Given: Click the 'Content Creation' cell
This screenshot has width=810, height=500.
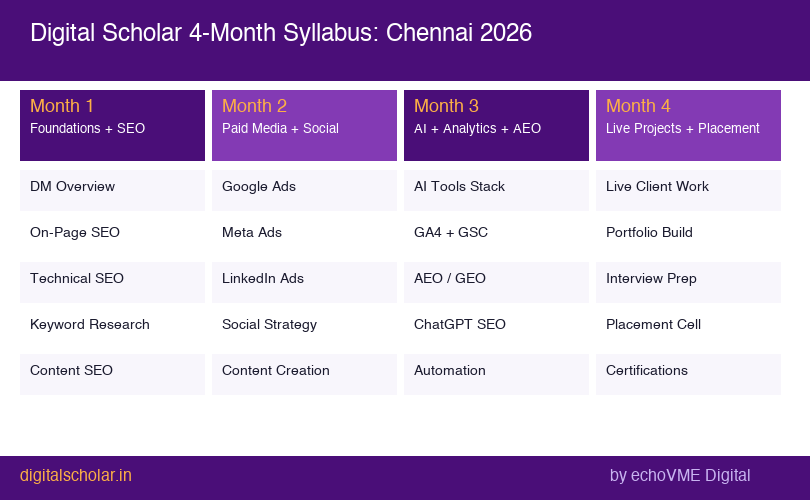Looking at the screenshot, I should (x=304, y=374).
